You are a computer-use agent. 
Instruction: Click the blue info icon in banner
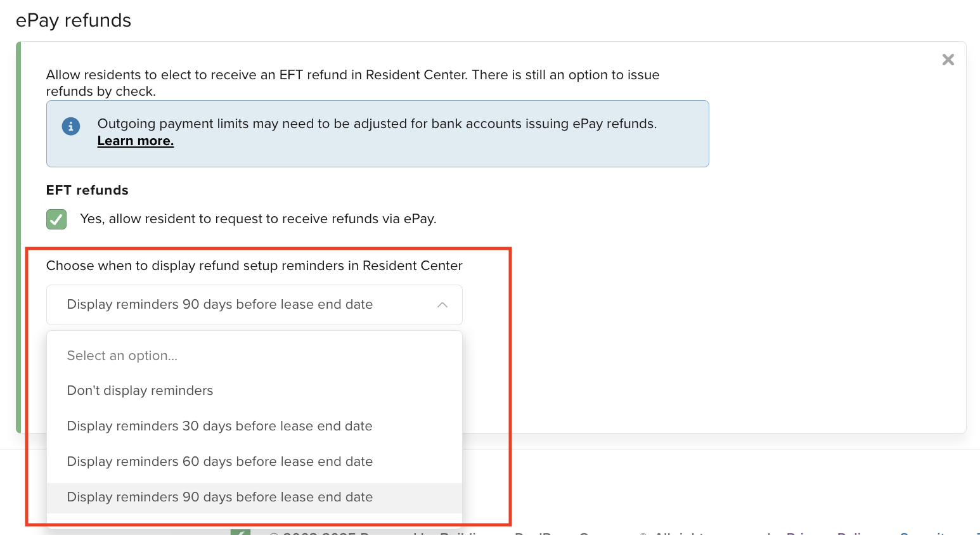pos(71,126)
